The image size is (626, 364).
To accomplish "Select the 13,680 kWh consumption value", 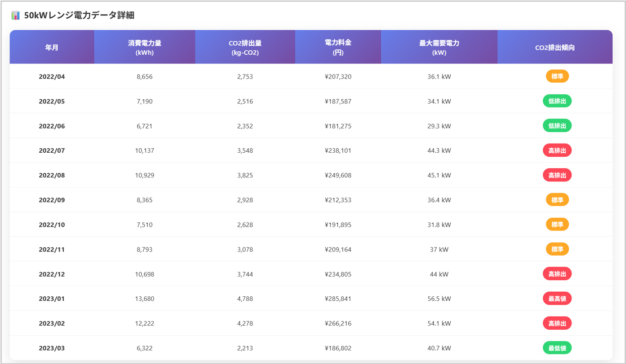I will pos(145,299).
